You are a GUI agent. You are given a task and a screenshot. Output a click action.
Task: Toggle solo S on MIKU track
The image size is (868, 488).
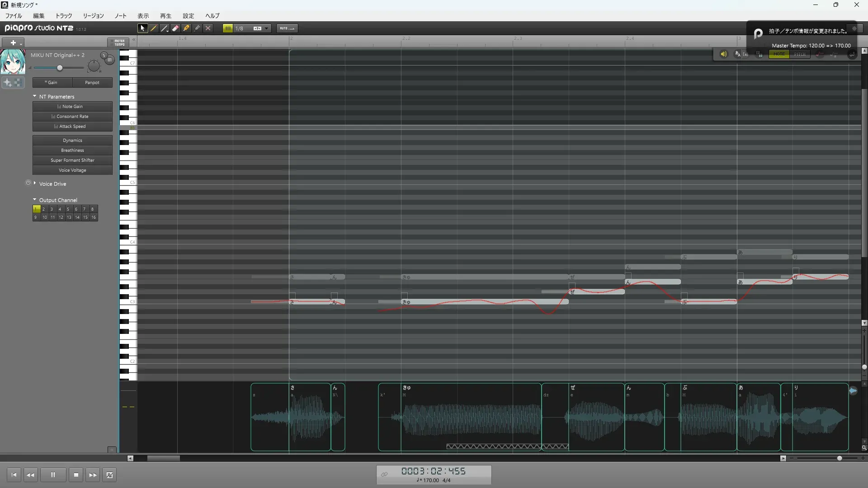[104, 56]
